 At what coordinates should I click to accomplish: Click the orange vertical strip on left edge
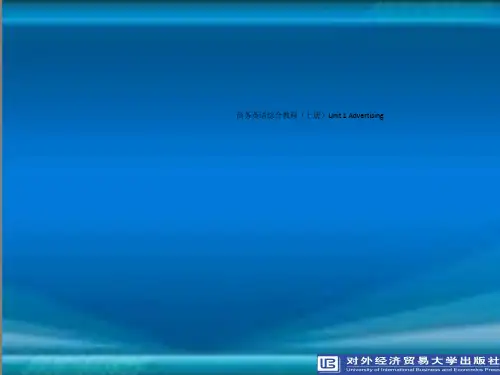tap(1, 187)
